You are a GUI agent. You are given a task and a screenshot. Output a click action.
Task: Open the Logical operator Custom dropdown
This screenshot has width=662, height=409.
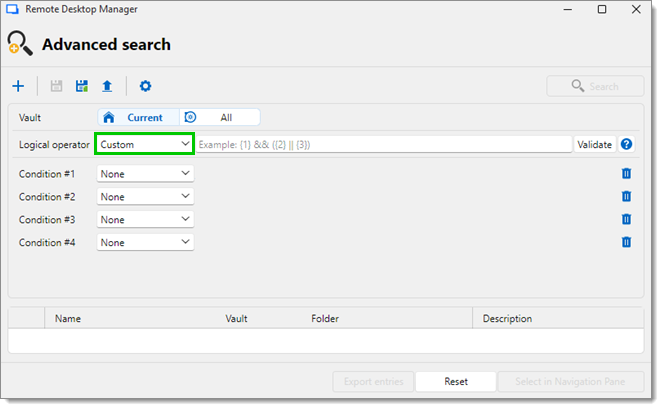(x=145, y=144)
